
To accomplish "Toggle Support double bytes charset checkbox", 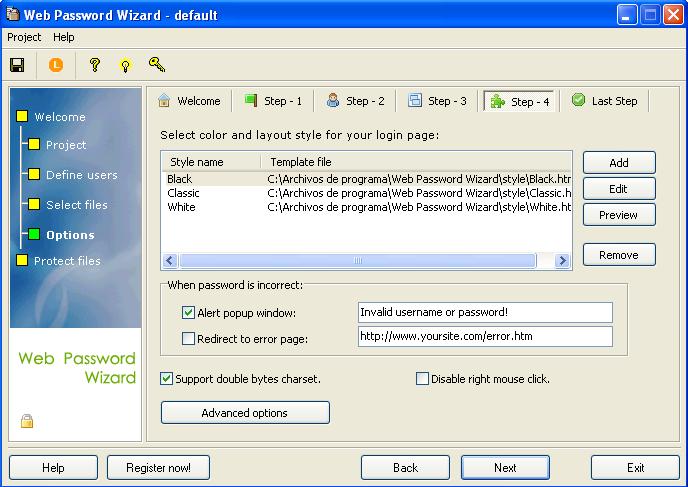I will coord(166,378).
